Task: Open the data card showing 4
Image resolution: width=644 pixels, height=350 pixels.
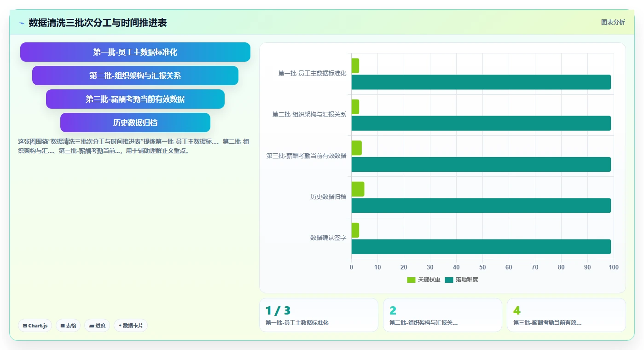Action: pyautogui.click(x=566, y=315)
